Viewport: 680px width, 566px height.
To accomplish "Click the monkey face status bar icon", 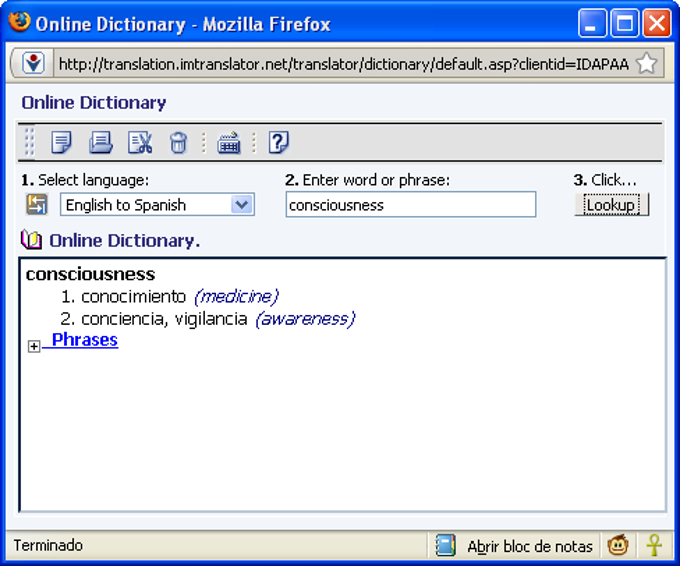I will click(x=618, y=545).
